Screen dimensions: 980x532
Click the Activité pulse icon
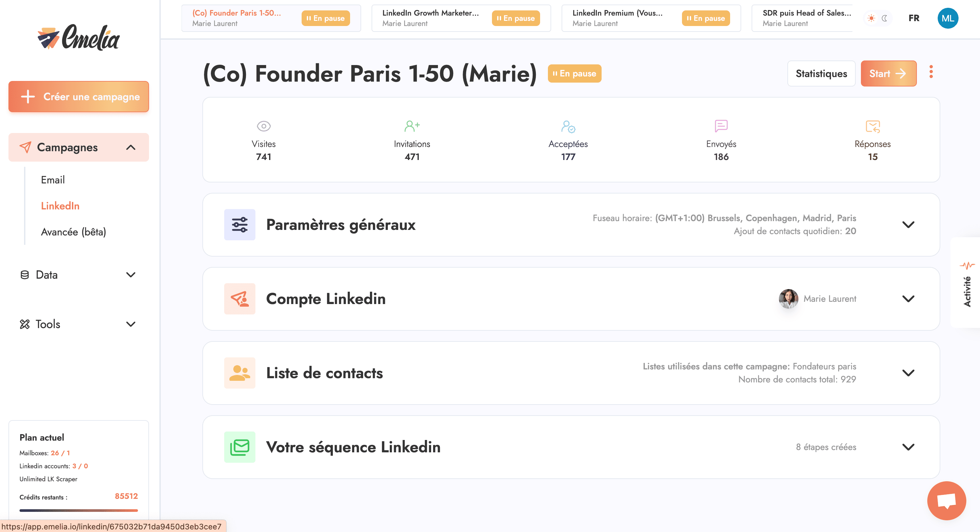pyautogui.click(x=967, y=265)
